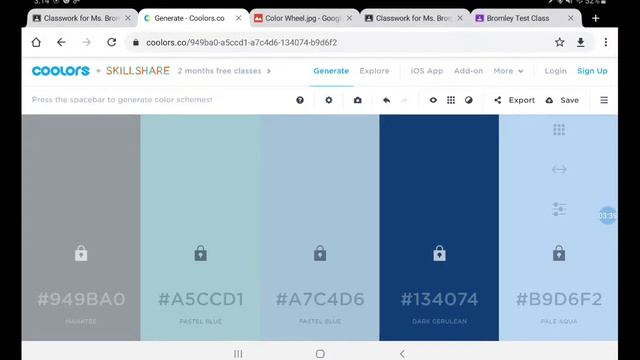
Task: Toggle lock on the #949BA0 color
Action: coord(81,253)
